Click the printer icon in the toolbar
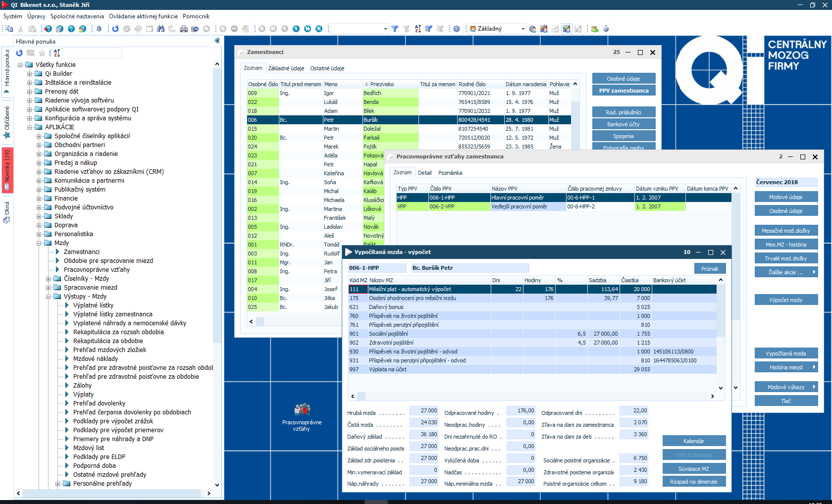The image size is (832, 504). (184, 29)
